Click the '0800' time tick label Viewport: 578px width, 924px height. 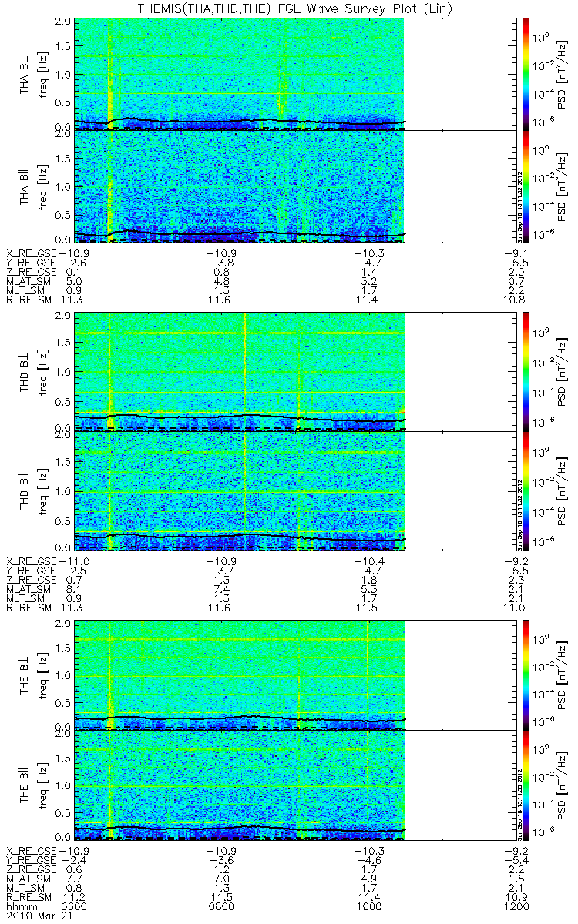pyautogui.click(x=223, y=908)
